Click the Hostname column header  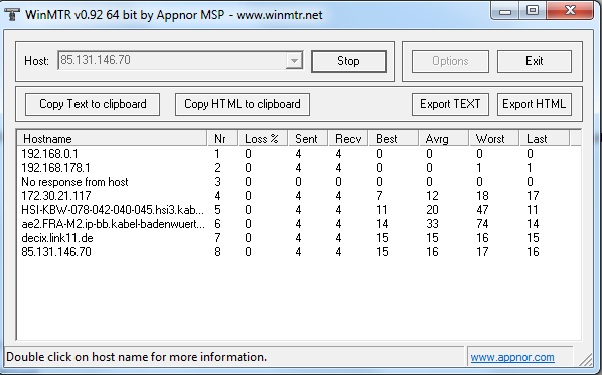pyautogui.click(x=112, y=139)
